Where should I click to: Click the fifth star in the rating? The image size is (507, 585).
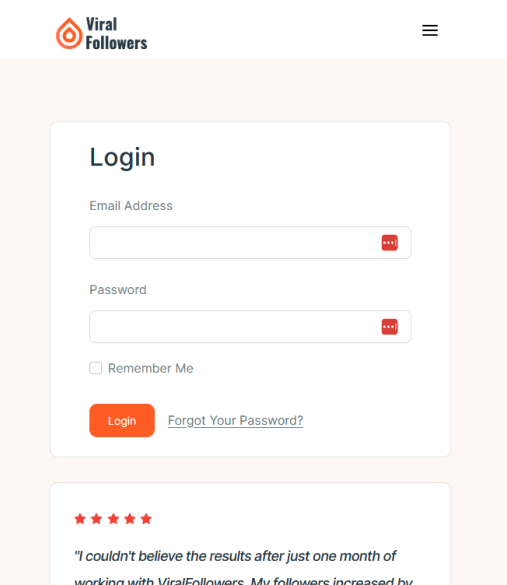(146, 519)
